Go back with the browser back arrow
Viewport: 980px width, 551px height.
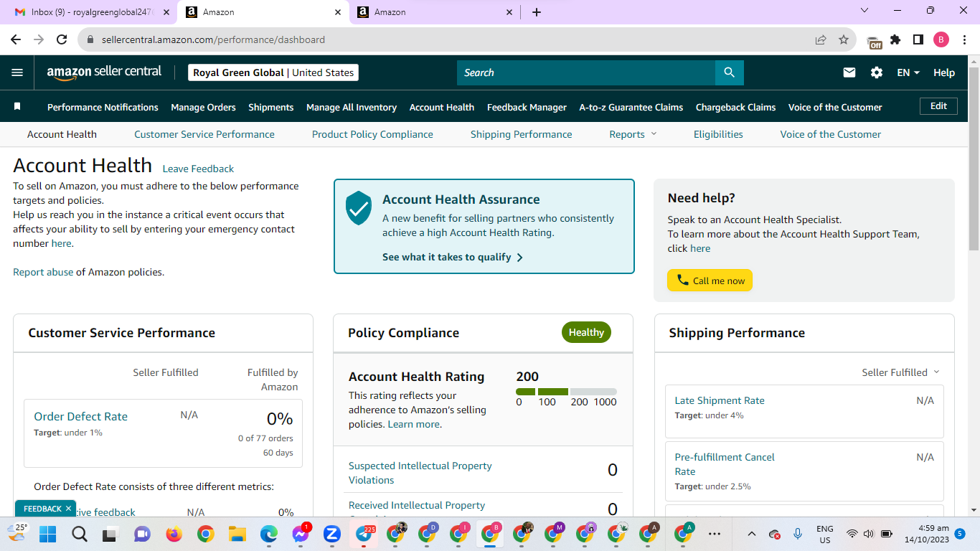[16, 40]
